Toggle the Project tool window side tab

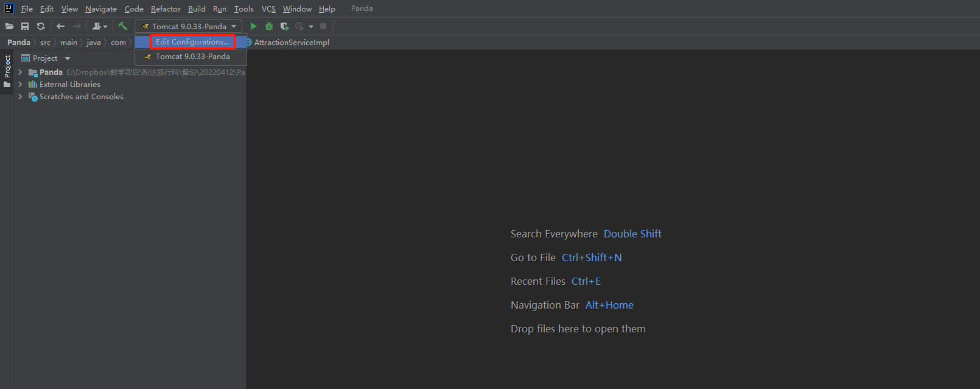click(x=7, y=71)
